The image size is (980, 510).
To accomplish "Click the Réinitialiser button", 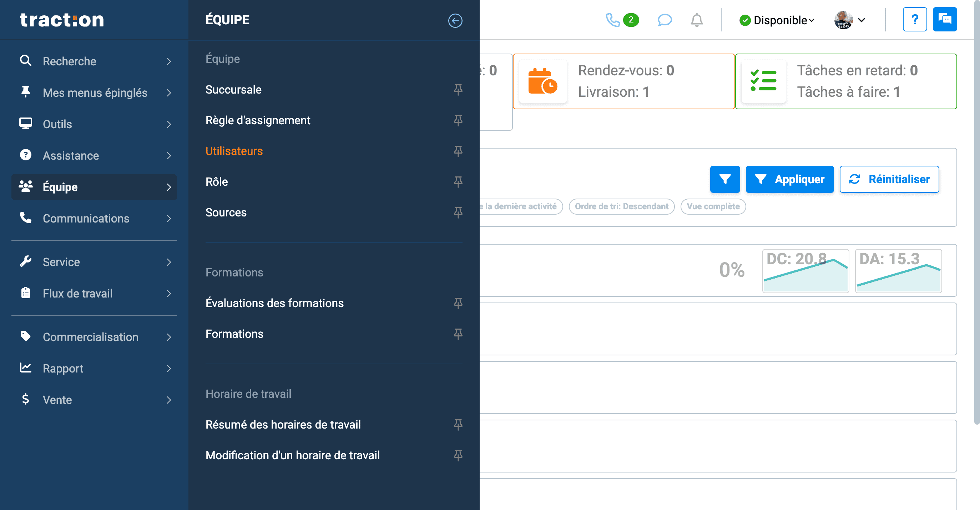I will tap(889, 179).
